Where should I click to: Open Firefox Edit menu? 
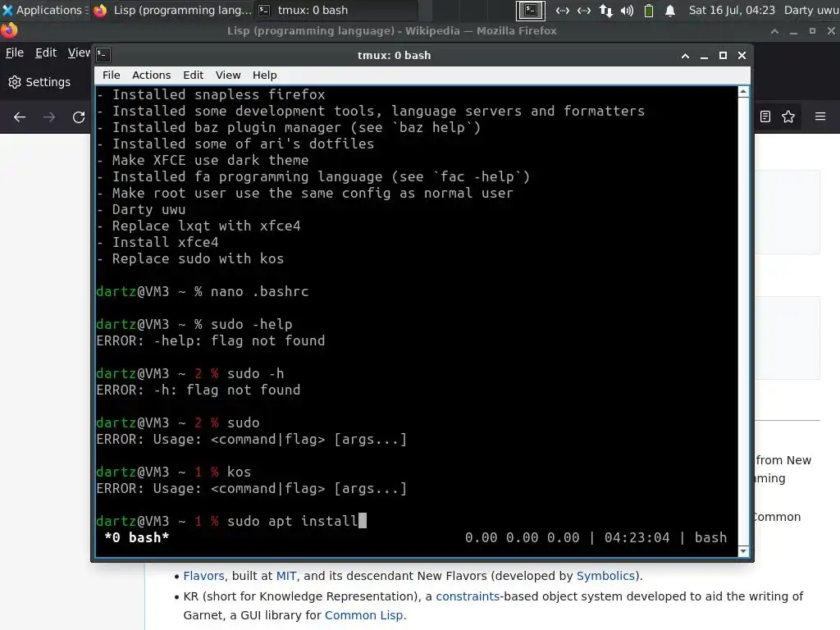point(46,52)
